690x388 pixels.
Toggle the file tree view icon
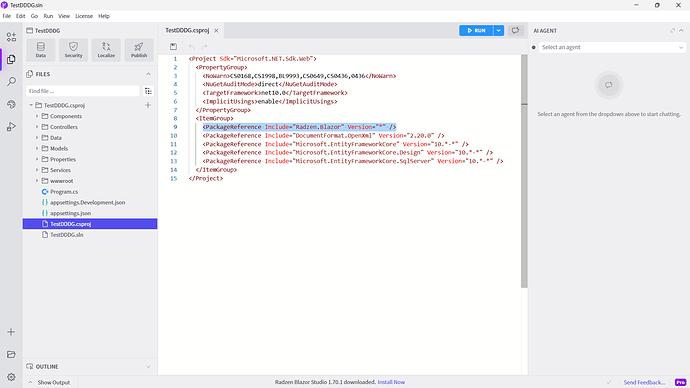pyautogui.click(x=148, y=91)
